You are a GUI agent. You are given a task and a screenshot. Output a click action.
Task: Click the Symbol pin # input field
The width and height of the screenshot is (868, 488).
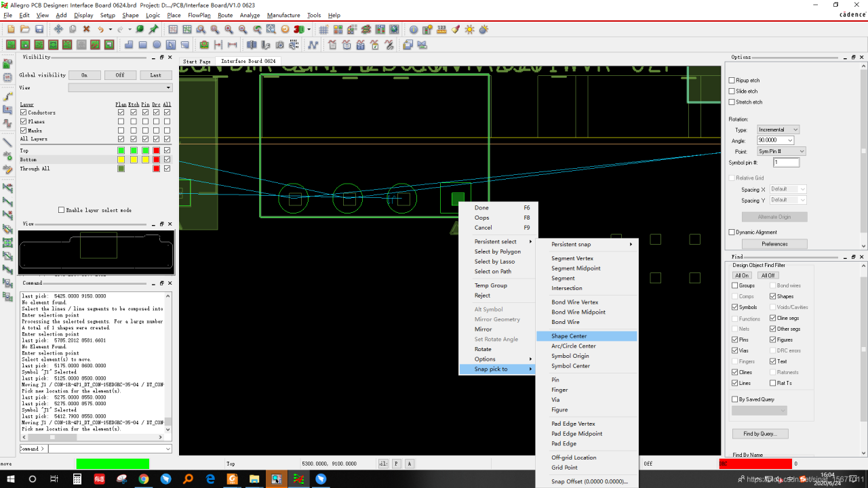tap(786, 163)
